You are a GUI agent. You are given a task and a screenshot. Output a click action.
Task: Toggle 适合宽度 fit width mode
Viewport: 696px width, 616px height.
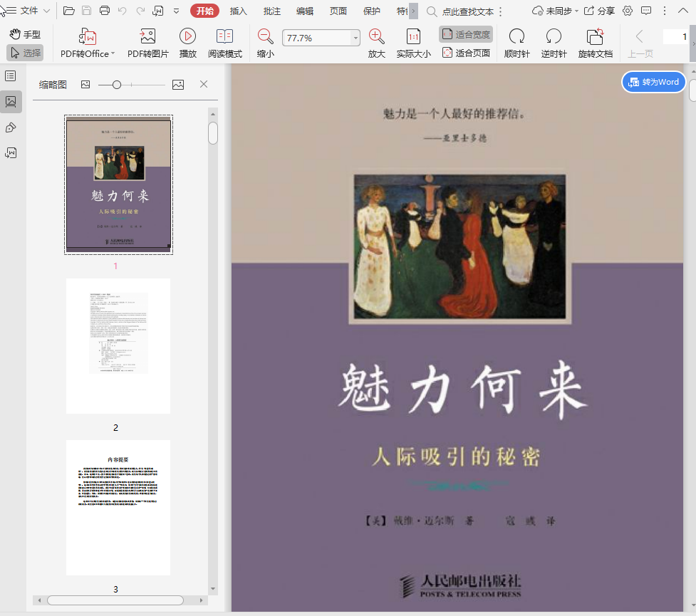466,34
